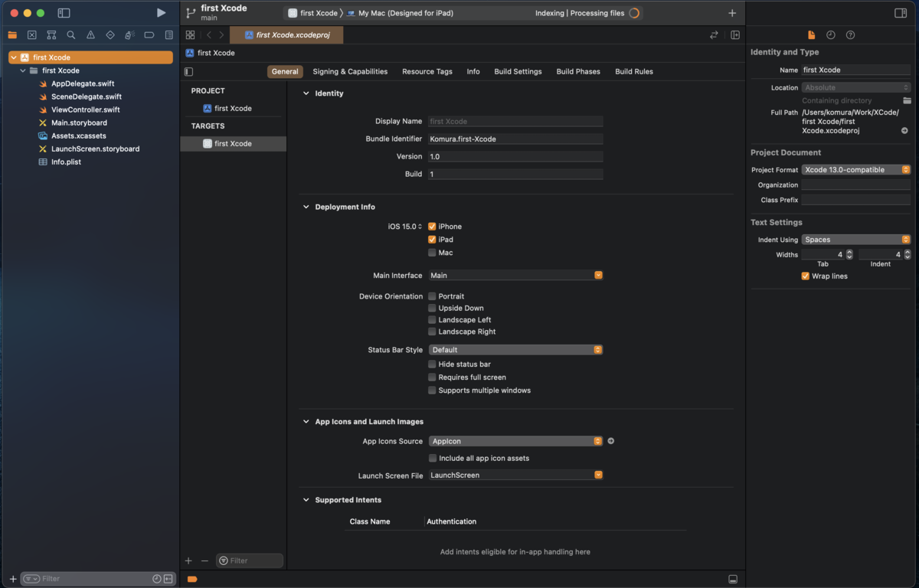919x588 pixels.
Task: Enable the Mac deployment checkbox
Action: pos(432,253)
